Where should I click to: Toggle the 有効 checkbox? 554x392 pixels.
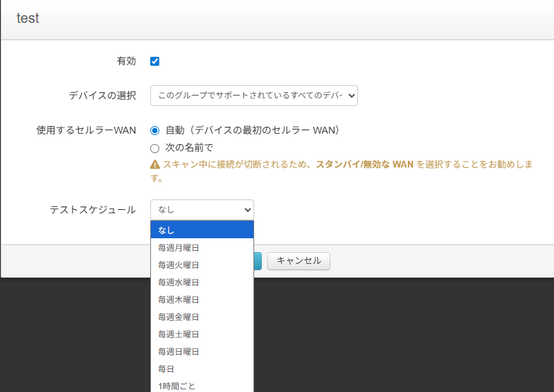tap(155, 61)
